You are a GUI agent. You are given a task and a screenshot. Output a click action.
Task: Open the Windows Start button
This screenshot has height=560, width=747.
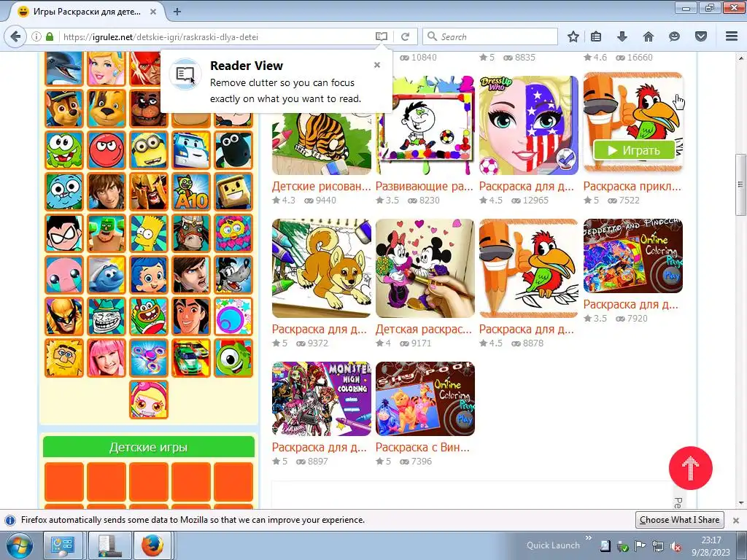click(19, 545)
